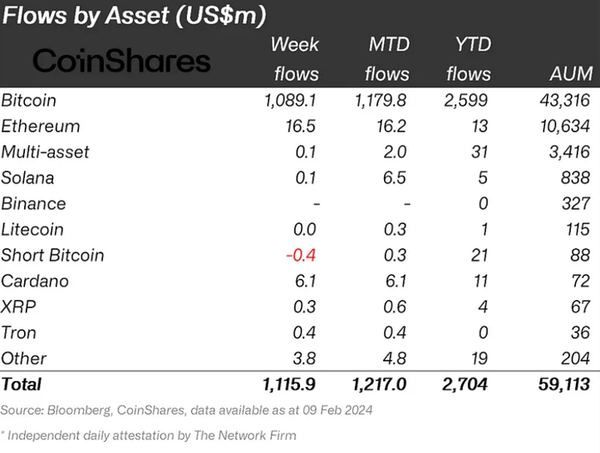Click the Total row label
Viewport: 600px width, 453px height.
pos(22,383)
